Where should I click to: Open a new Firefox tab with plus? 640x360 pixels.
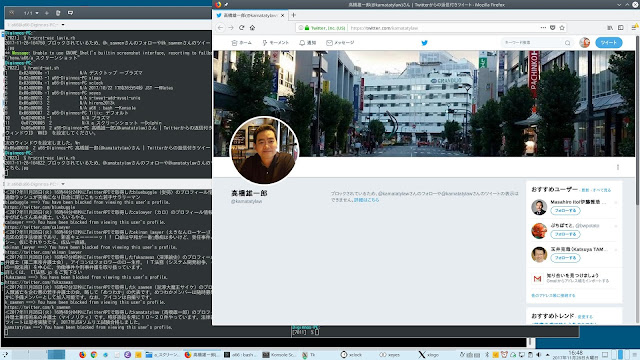[293, 15]
